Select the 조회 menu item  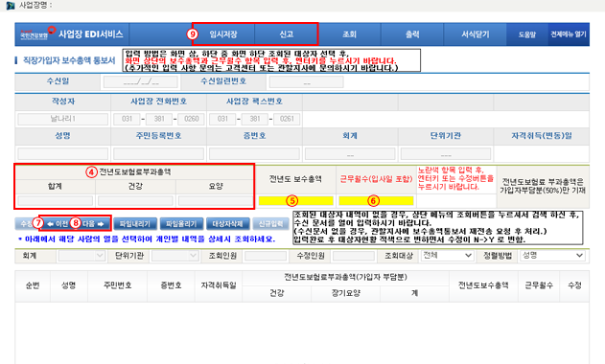(x=349, y=34)
